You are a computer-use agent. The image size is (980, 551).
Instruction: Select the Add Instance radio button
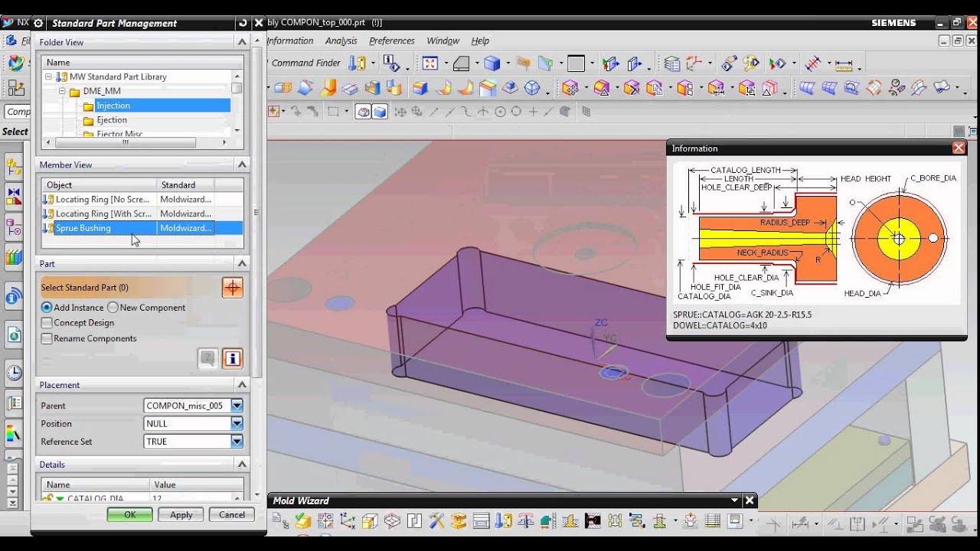tap(47, 307)
